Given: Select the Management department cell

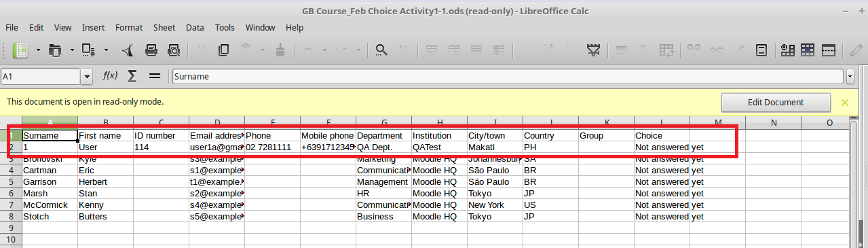Looking at the screenshot, I should click(383, 182).
